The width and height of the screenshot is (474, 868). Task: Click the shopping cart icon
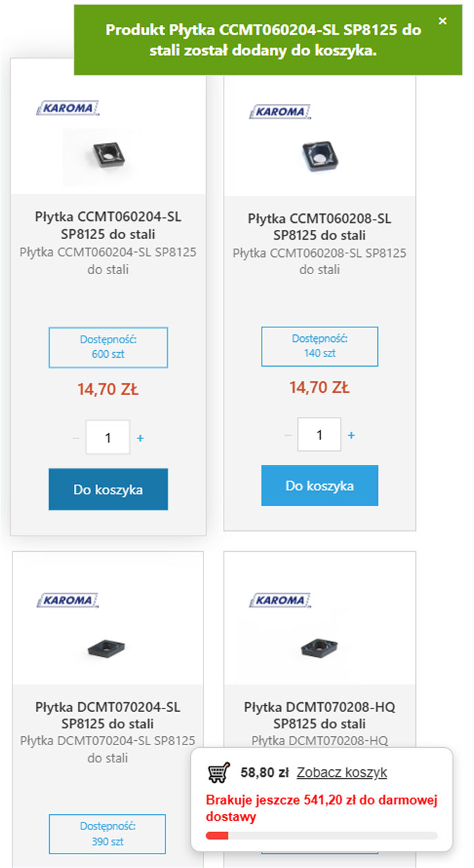pos(219,773)
